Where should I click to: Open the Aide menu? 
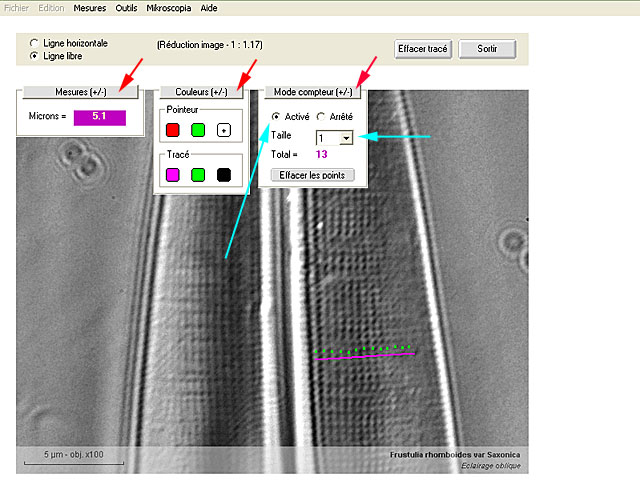tap(209, 8)
